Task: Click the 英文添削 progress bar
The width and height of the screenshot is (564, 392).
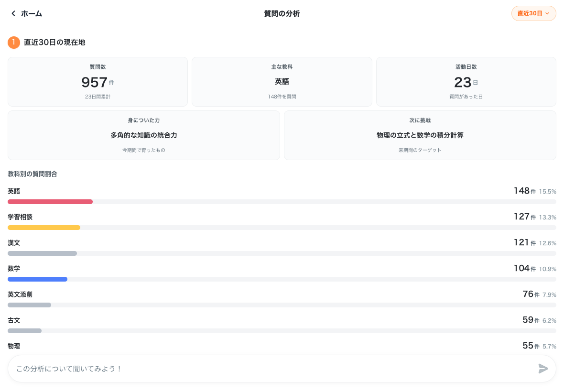Action: pos(30,305)
